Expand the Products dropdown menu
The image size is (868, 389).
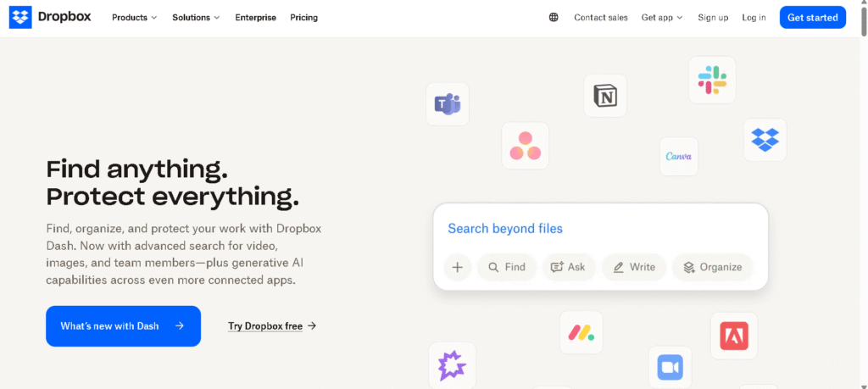point(135,18)
